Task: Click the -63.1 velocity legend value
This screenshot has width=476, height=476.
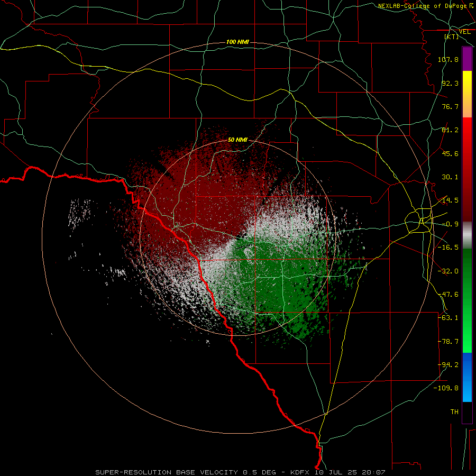Action: click(x=448, y=318)
